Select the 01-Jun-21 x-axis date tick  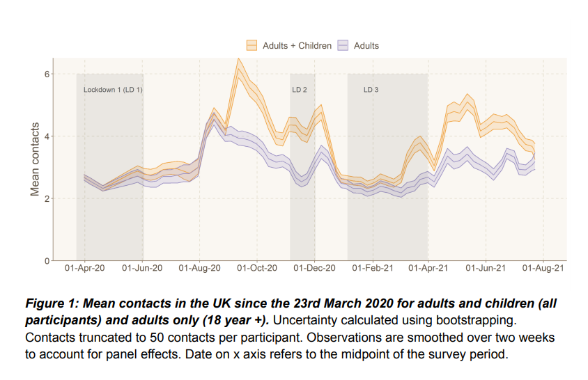click(485, 267)
